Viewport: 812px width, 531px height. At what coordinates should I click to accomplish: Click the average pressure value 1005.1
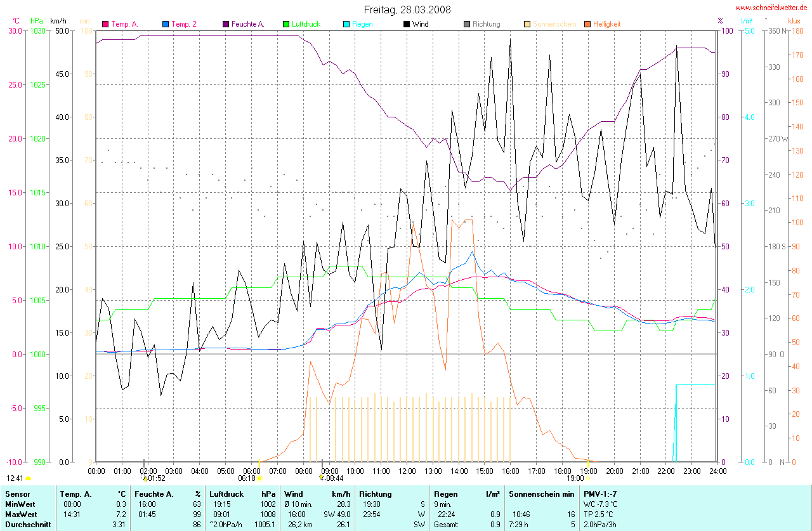(x=265, y=525)
